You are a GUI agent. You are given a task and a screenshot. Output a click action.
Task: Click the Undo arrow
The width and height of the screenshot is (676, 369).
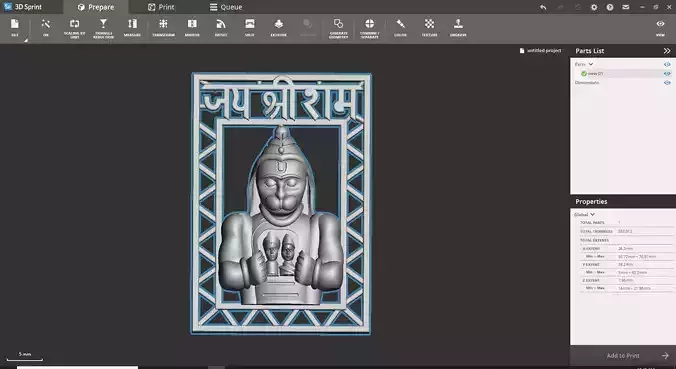pyautogui.click(x=543, y=7)
